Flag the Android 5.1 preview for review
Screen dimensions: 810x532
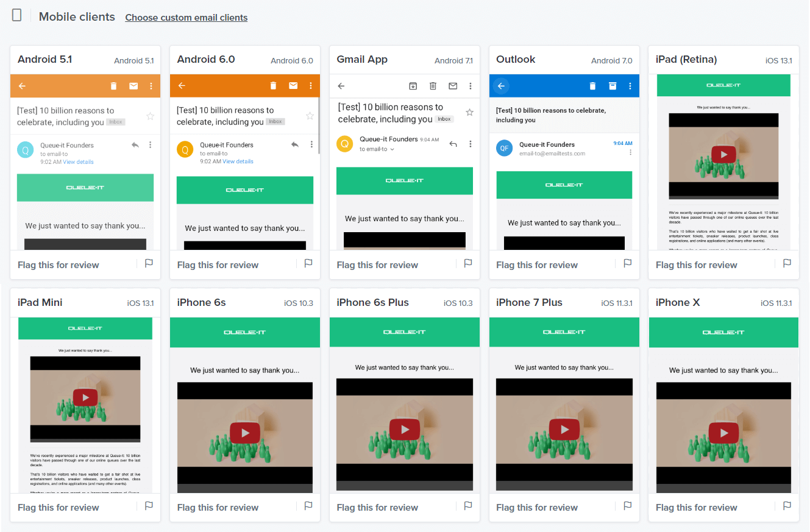pos(149,263)
